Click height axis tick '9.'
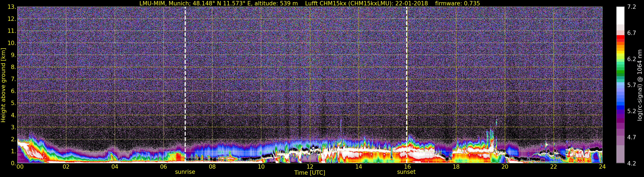 click(x=13, y=55)
